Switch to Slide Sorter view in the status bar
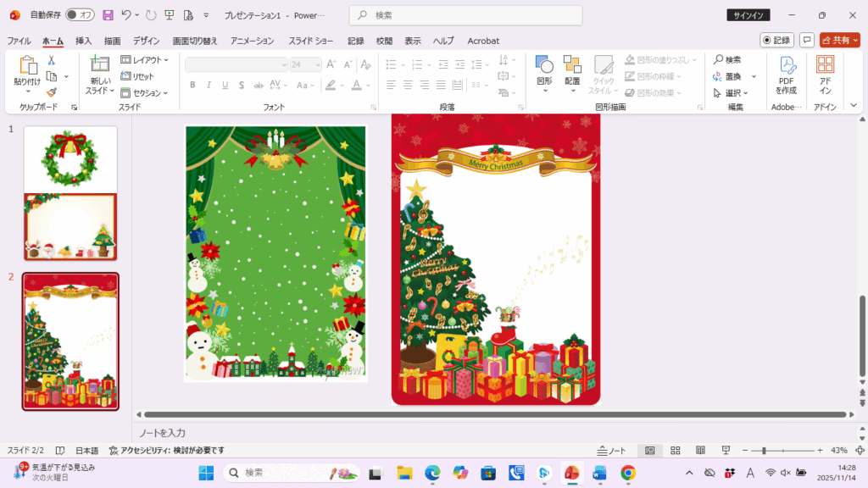 [676, 451]
